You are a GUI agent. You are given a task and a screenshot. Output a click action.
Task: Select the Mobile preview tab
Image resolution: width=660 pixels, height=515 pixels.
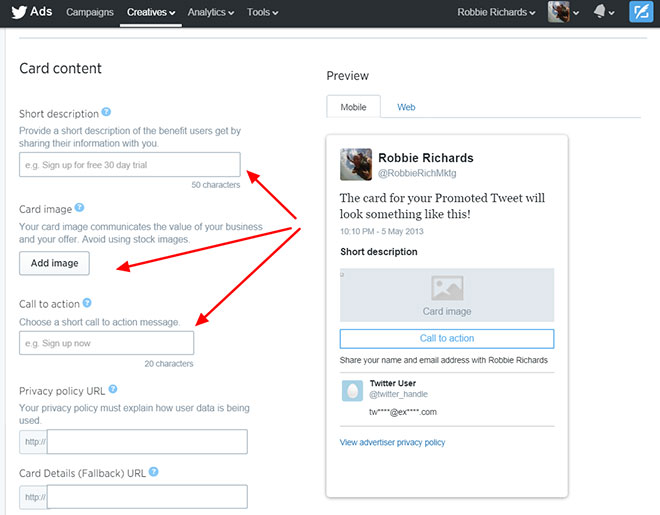(x=353, y=107)
